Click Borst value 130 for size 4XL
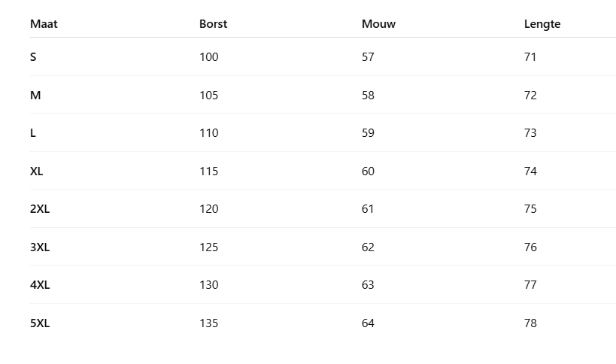Screen dimensions: 616x364 (x=208, y=285)
